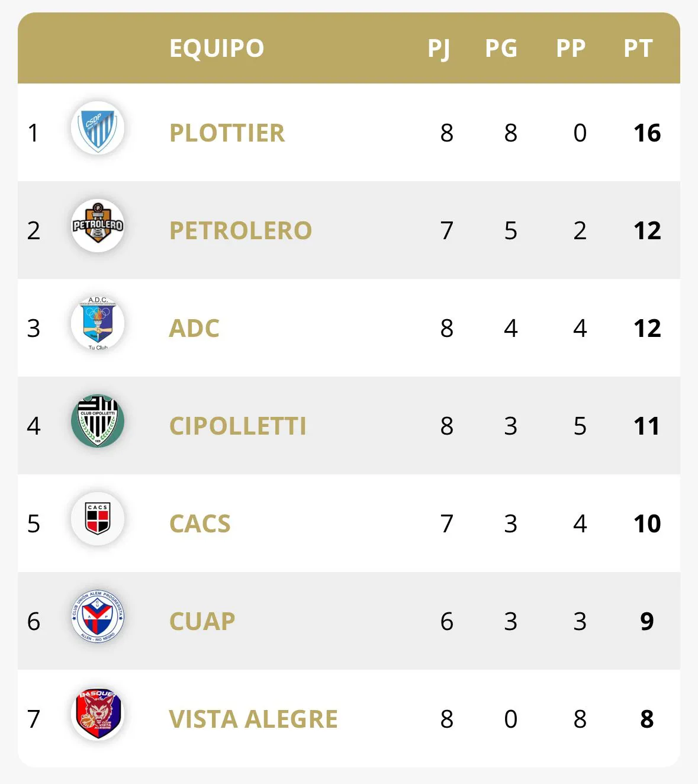Click the EQUIPO column header
The height and width of the screenshot is (784, 698).
(x=217, y=49)
